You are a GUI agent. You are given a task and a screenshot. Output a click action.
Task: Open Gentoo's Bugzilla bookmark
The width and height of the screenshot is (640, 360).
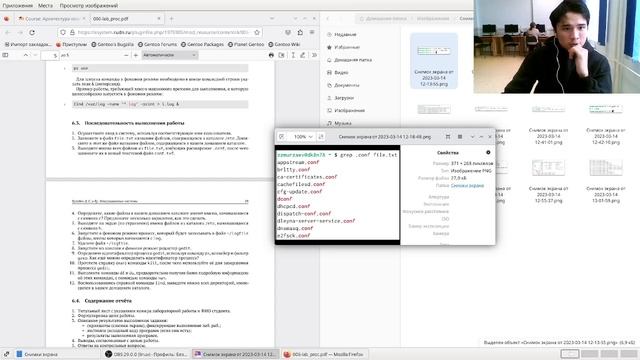[113, 44]
